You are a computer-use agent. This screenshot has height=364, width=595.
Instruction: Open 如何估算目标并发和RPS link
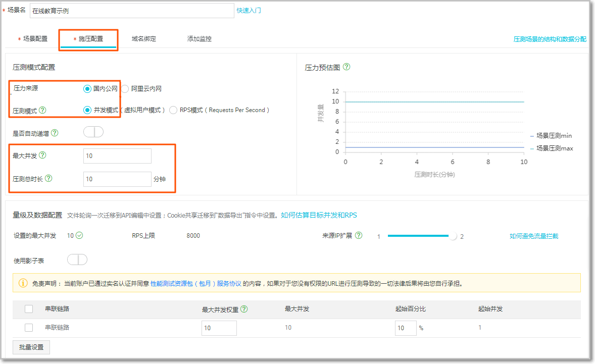(x=319, y=215)
